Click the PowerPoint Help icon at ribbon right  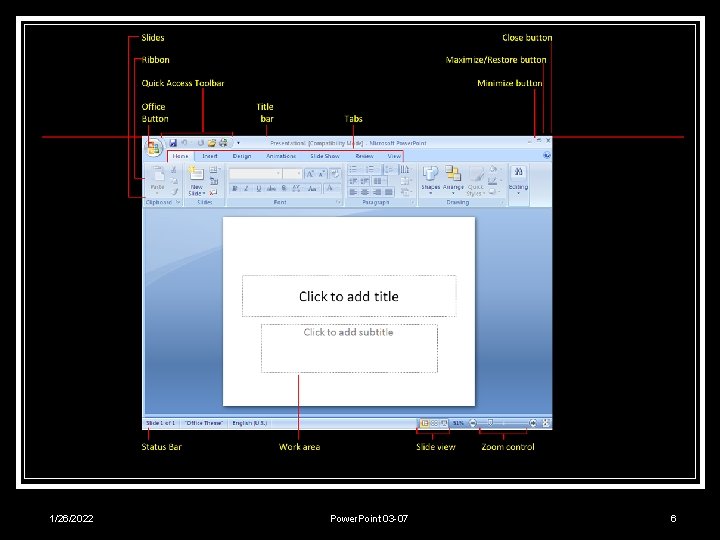click(x=546, y=156)
